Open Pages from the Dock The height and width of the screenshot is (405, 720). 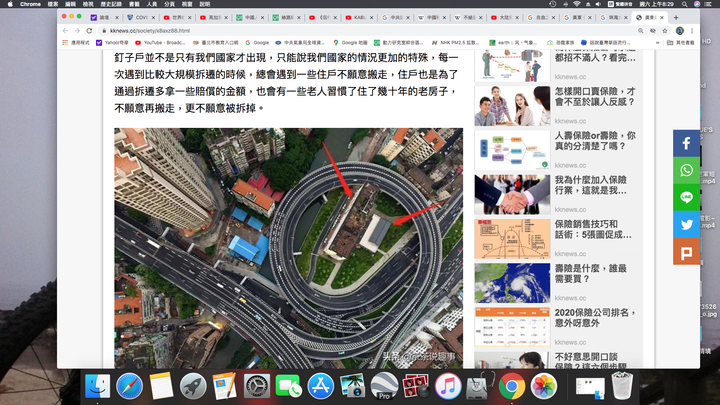(x=225, y=386)
